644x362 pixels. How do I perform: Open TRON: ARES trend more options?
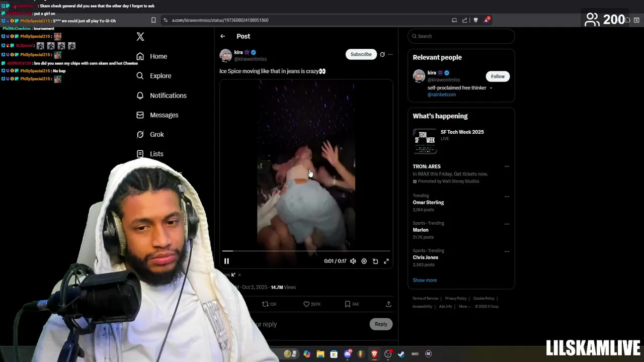pyautogui.click(x=507, y=166)
